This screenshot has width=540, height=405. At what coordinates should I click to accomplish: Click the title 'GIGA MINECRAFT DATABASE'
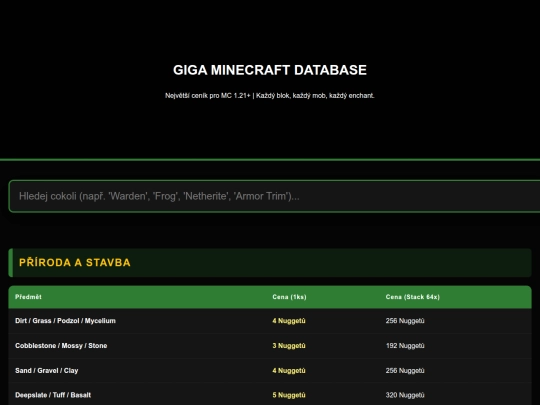(270, 70)
